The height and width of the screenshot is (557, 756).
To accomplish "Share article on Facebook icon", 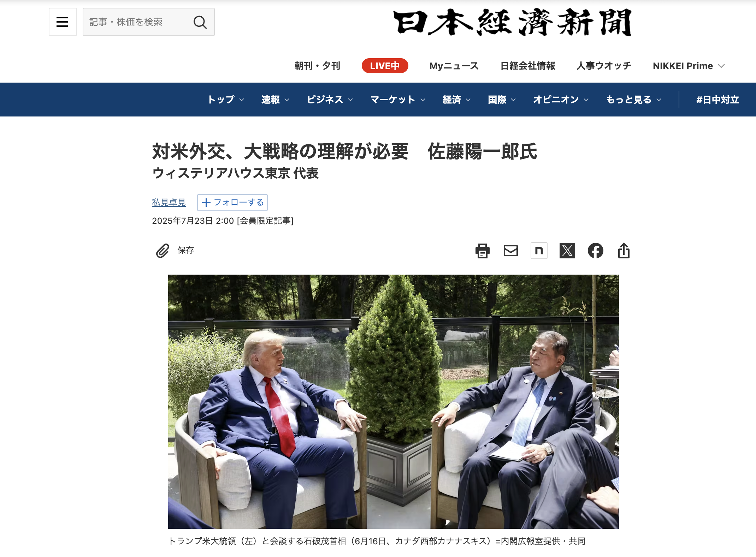I will pyautogui.click(x=596, y=251).
